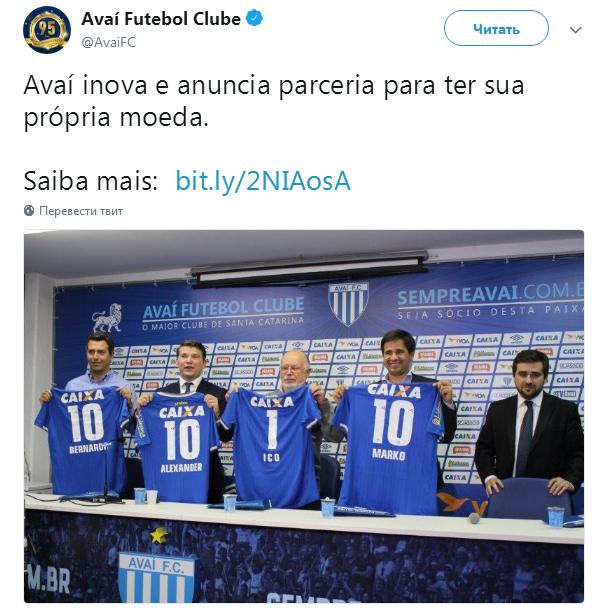Open the Avaí 95th anniversary profile avatar
This screenshot has width=603, height=608.
coord(47,30)
